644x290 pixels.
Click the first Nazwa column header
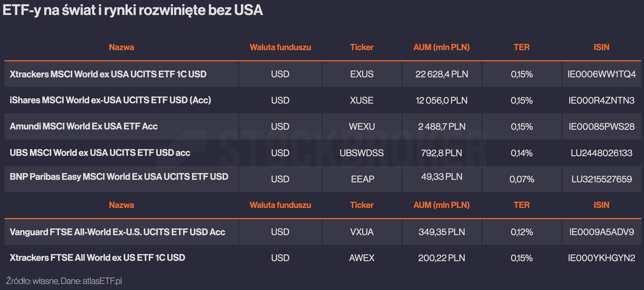[121, 47]
